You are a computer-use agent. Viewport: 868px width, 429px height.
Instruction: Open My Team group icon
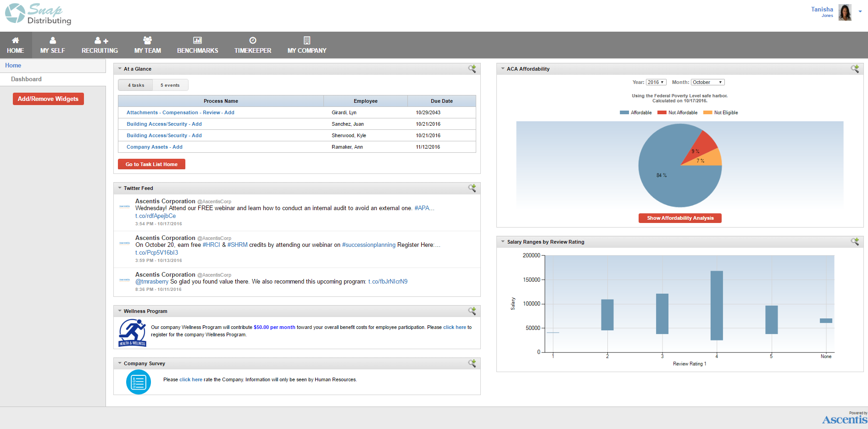(147, 40)
